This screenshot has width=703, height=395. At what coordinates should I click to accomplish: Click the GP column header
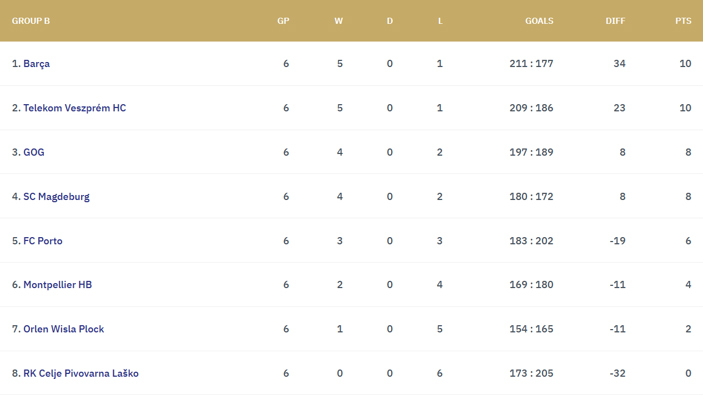click(283, 21)
